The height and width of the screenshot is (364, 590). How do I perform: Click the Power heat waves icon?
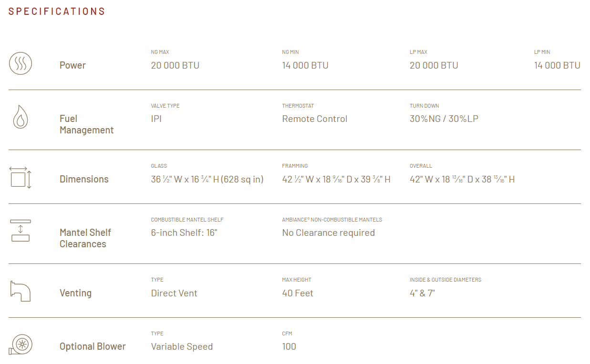21,63
